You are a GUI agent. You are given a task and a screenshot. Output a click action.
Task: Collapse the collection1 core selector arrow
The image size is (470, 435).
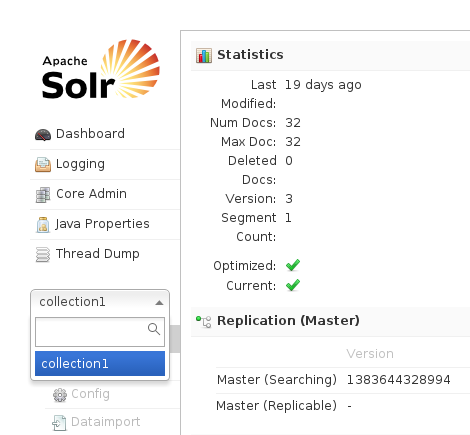click(x=159, y=303)
